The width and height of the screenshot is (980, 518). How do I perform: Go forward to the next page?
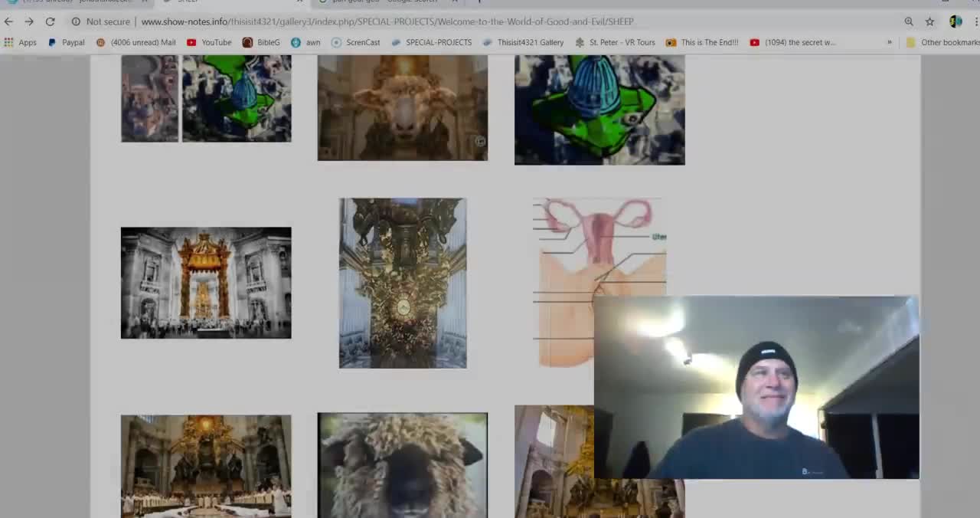[29, 21]
